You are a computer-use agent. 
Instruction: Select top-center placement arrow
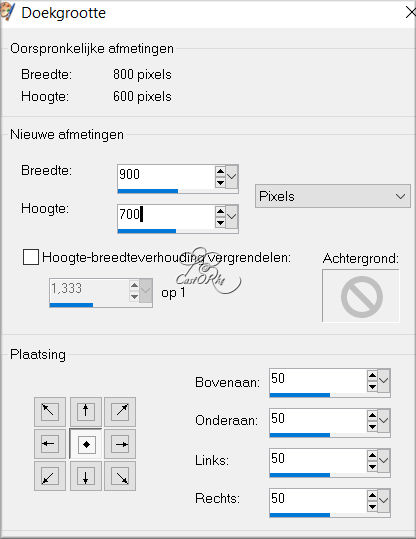coord(86,411)
